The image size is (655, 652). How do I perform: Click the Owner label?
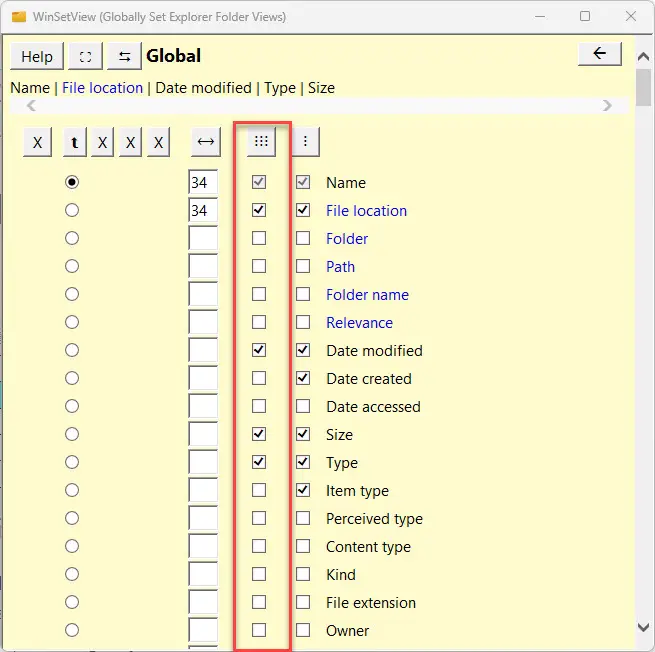[348, 630]
